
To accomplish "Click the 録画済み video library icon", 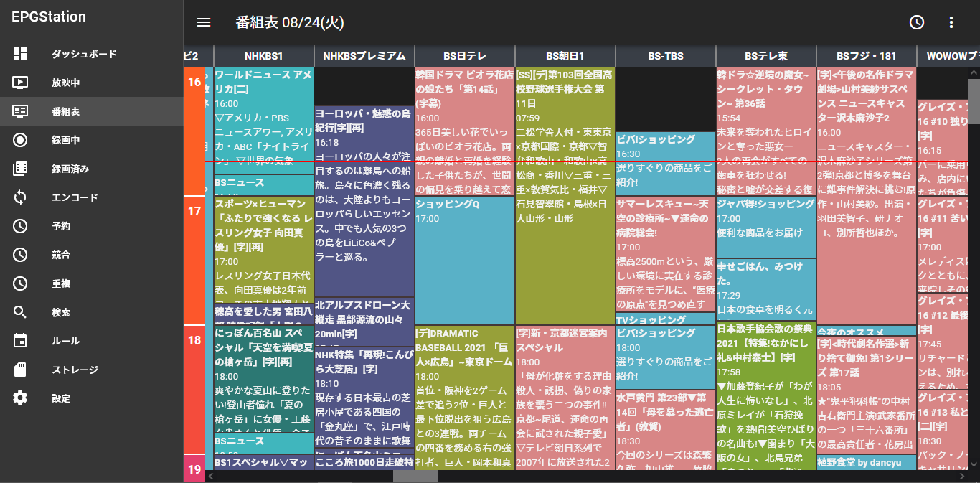I will pos(20,169).
